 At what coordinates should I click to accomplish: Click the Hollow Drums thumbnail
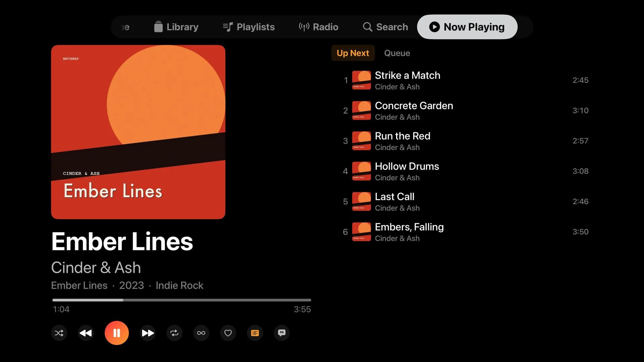point(362,171)
